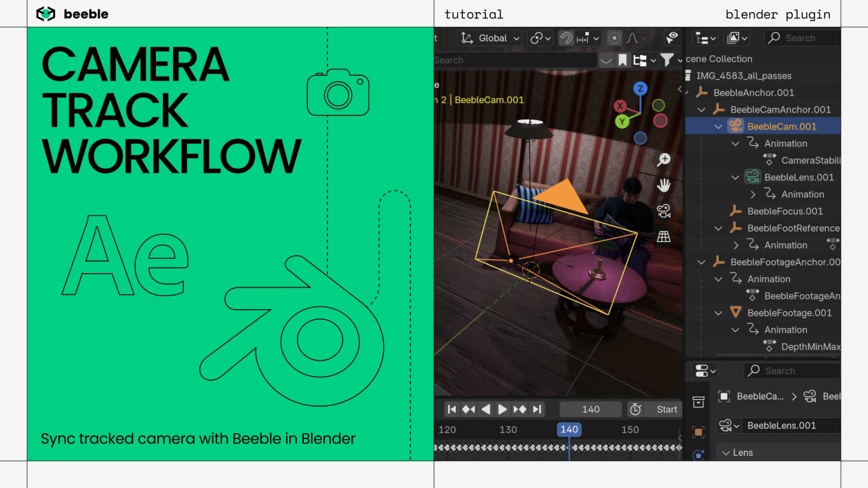The width and height of the screenshot is (868, 488).
Task: Collapse the BeebleLens.001 tree arrow
Action: (x=736, y=178)
